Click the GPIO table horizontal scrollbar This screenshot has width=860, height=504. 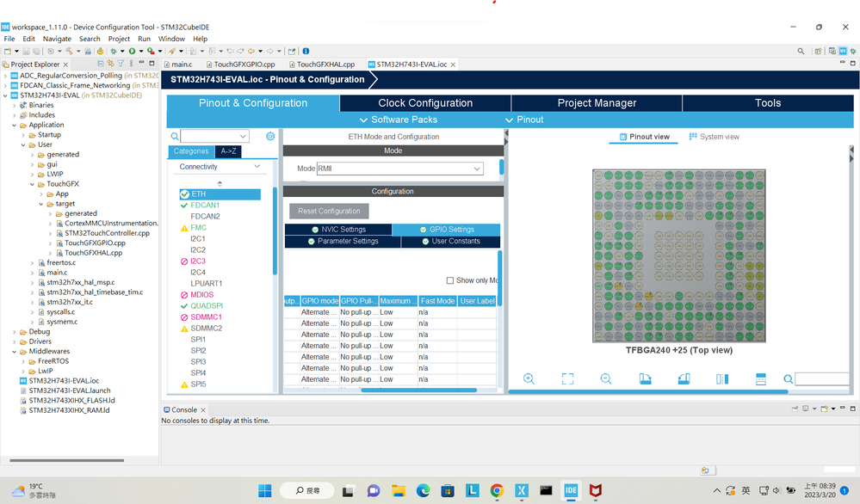pyautogui.click(x=419, y=390)
